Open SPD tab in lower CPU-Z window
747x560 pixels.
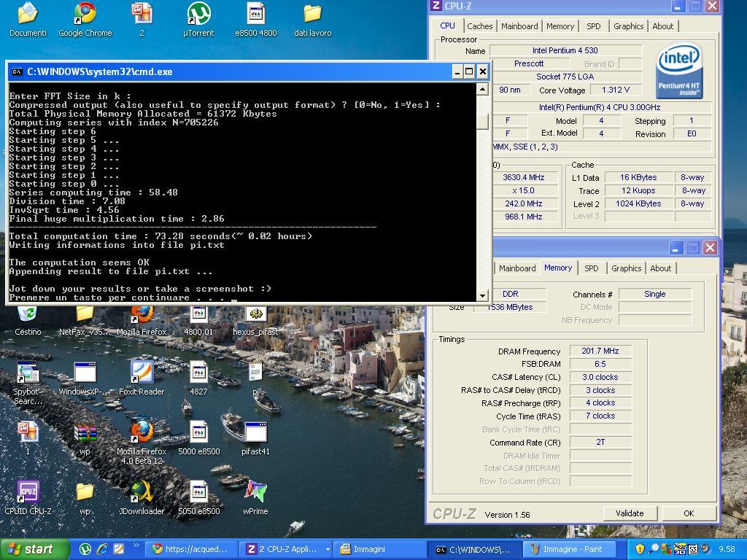pyautogui.click(x=591, y=268)
